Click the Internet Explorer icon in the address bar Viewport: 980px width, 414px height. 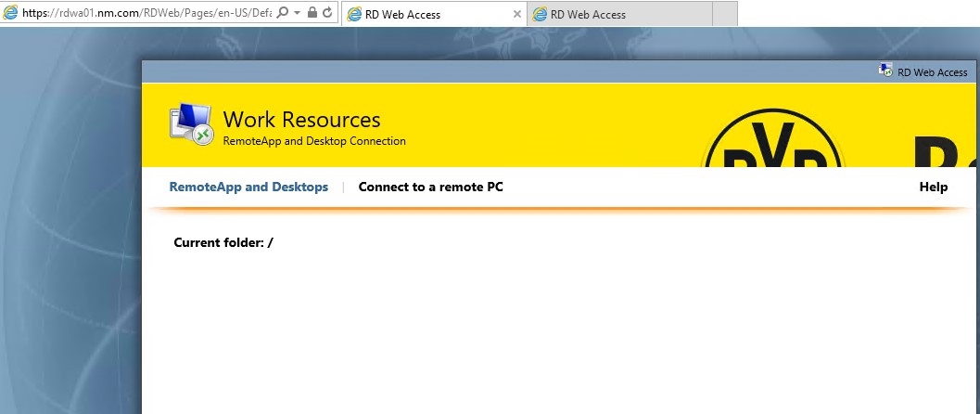pos(10,14)
